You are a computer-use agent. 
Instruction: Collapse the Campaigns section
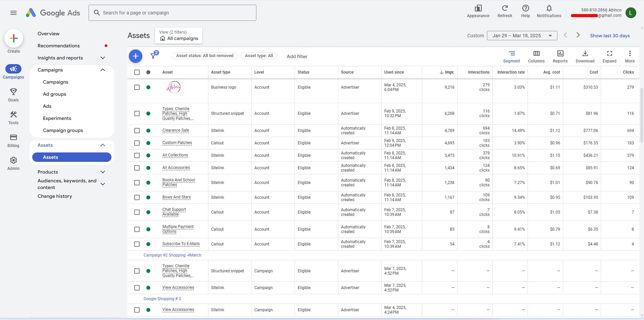click(x=103, y=70)
